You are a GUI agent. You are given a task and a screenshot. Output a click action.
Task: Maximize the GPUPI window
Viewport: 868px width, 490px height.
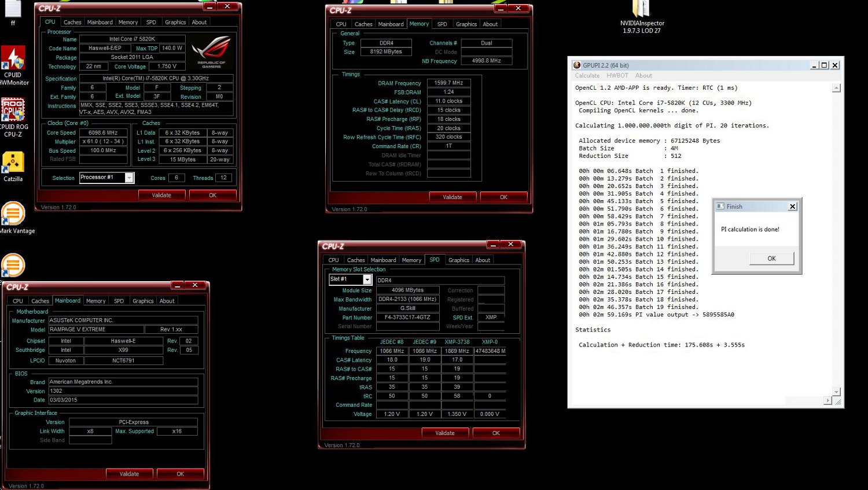[825, 65]
